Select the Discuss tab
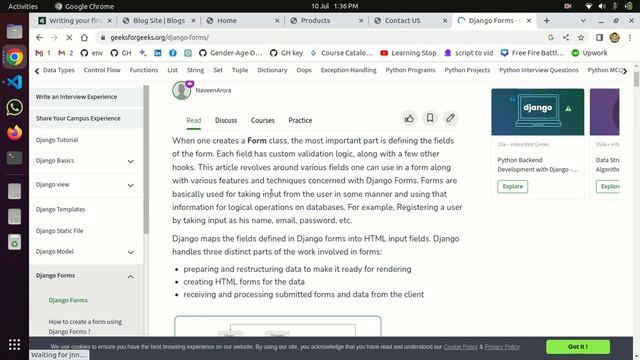Screen dimensions: 640x360 (226, 120)
